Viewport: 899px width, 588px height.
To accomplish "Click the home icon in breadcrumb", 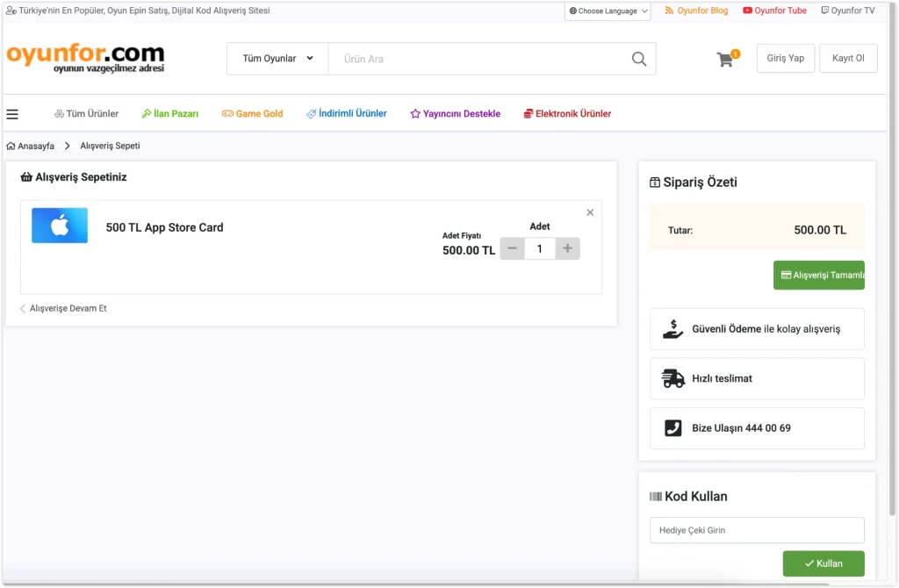I will 11,147.
